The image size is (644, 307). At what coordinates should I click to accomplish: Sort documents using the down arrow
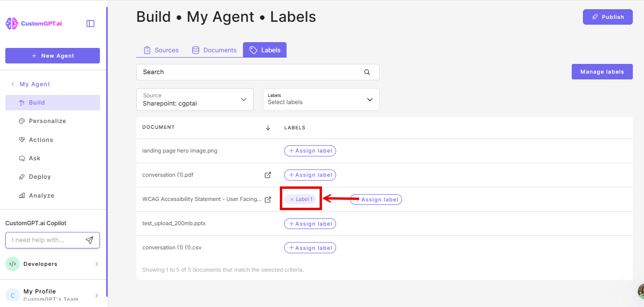pos(268,128)
